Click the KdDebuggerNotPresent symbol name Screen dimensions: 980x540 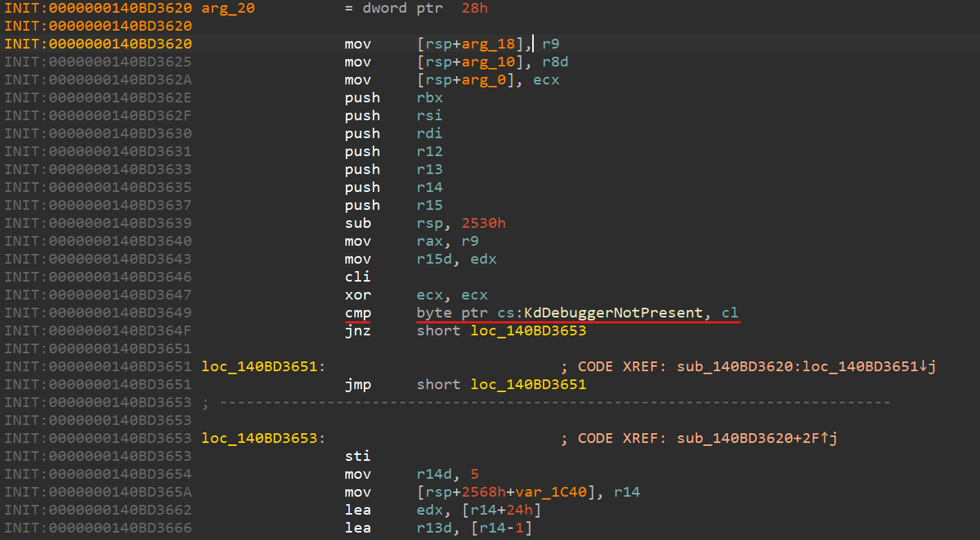pos(613,313)
